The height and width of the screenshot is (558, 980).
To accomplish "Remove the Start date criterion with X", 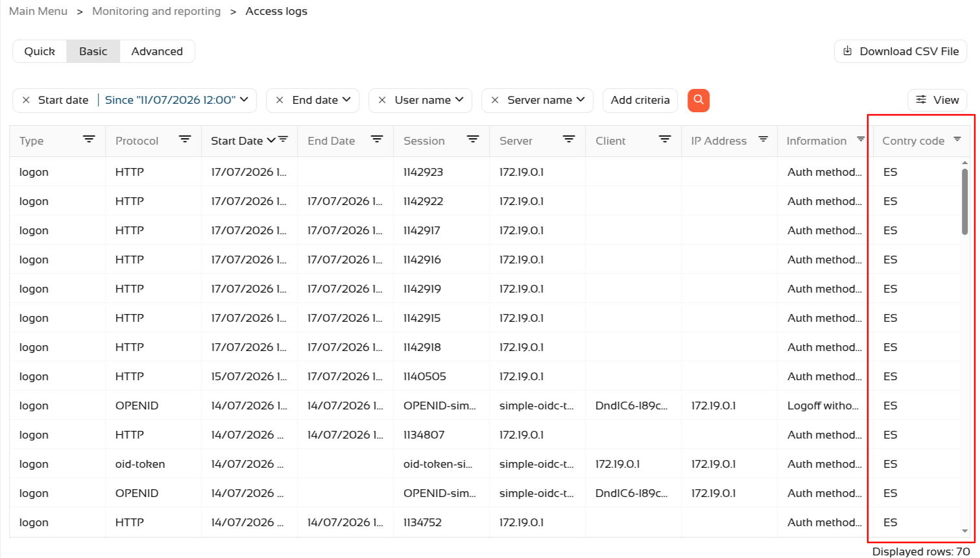I will (x=26, y=100).
